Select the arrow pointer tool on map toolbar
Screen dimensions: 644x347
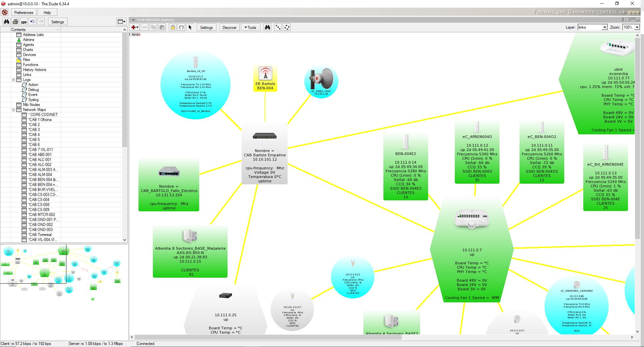tap(190, 27)
